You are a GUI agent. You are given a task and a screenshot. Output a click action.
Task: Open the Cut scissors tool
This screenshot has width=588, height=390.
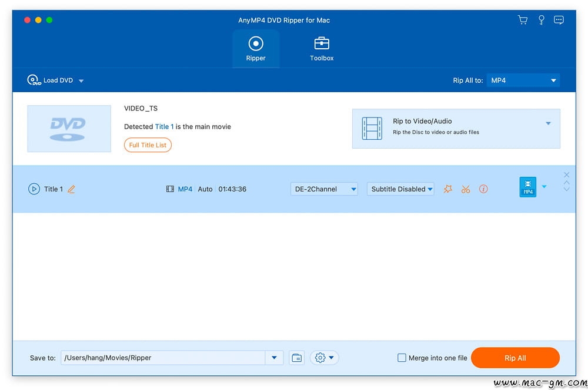[466, 189]
